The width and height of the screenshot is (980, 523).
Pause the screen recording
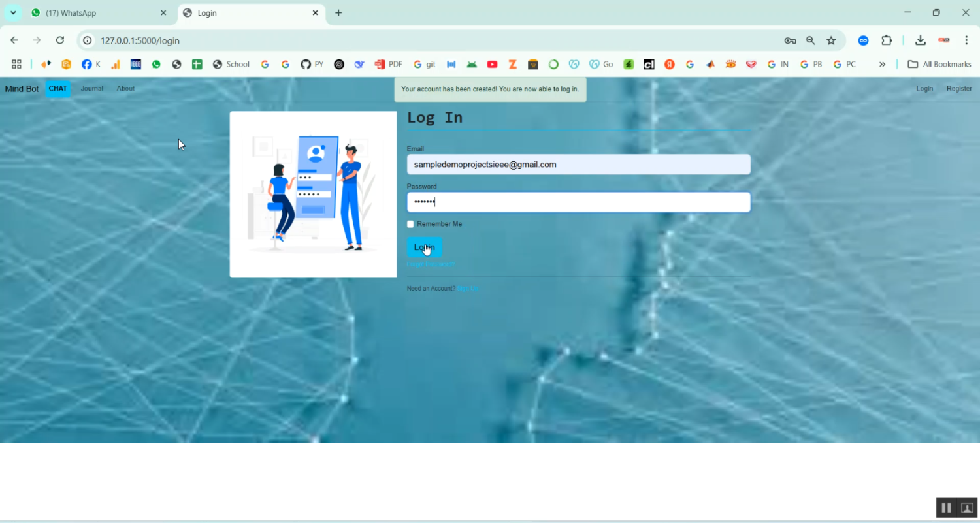(x=946, y=507)
